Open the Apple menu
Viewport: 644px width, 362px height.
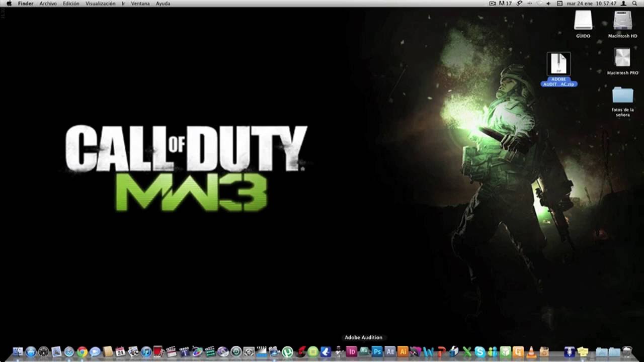[9, 4]
